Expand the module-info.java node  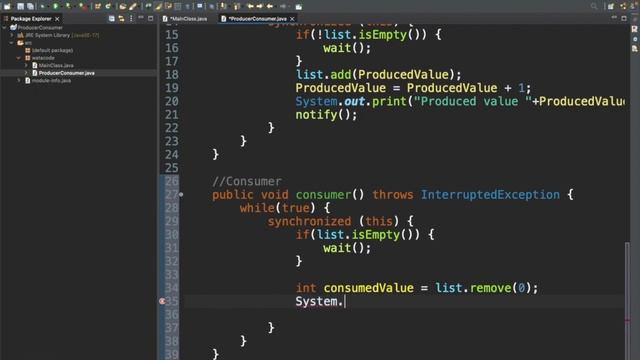[x=19, y=80]
